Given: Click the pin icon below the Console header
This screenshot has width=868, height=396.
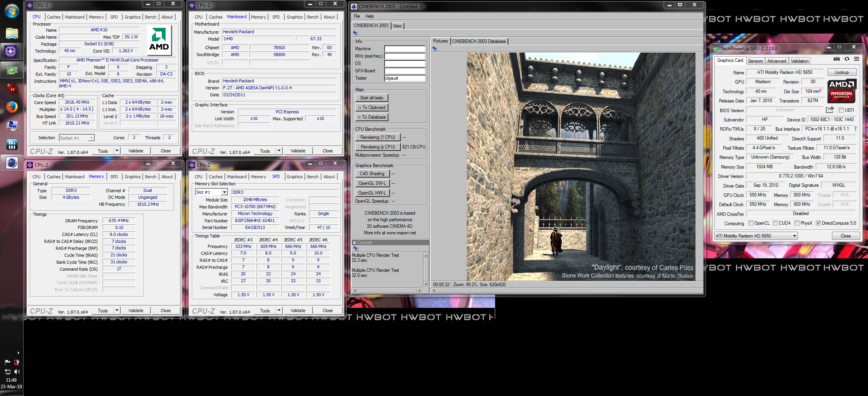Looking at the screenshot, I should click(x=355, y=249).
